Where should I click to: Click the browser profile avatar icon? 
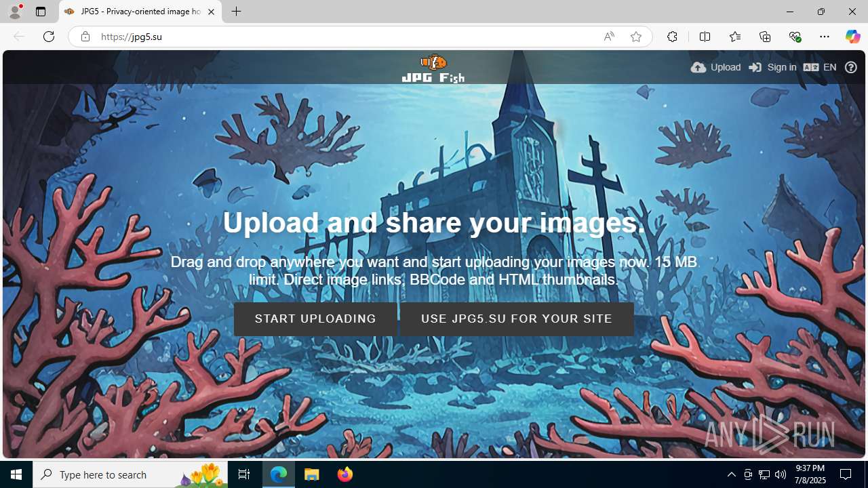pos(15,12)
